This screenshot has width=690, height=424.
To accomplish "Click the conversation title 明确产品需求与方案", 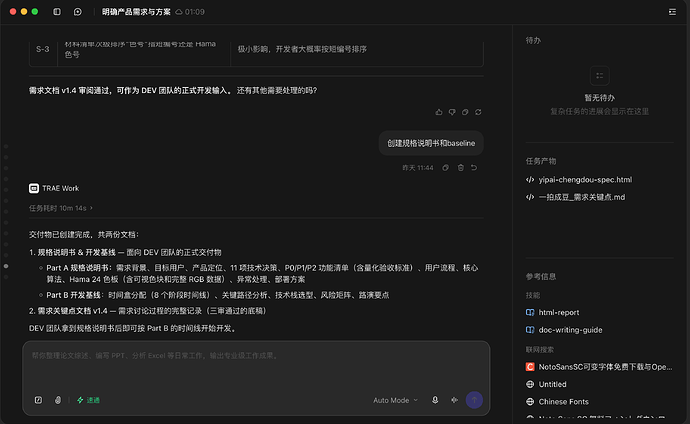I will pos(136,12).
